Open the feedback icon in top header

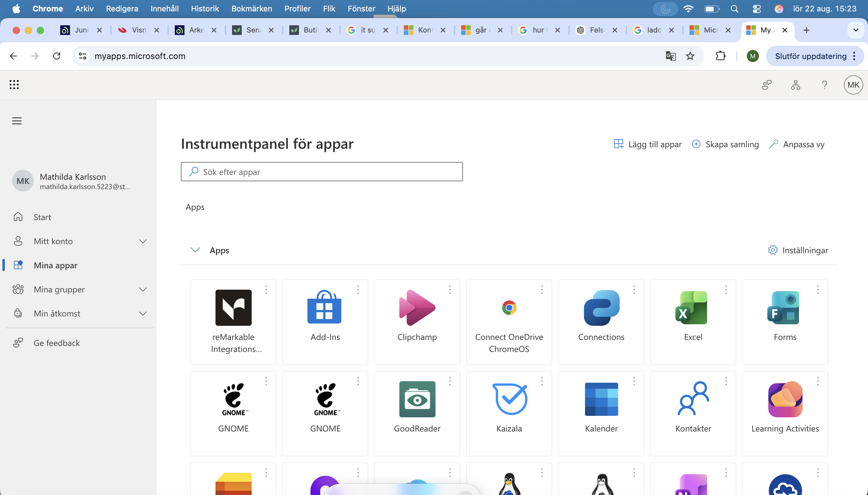pos(766,85)
